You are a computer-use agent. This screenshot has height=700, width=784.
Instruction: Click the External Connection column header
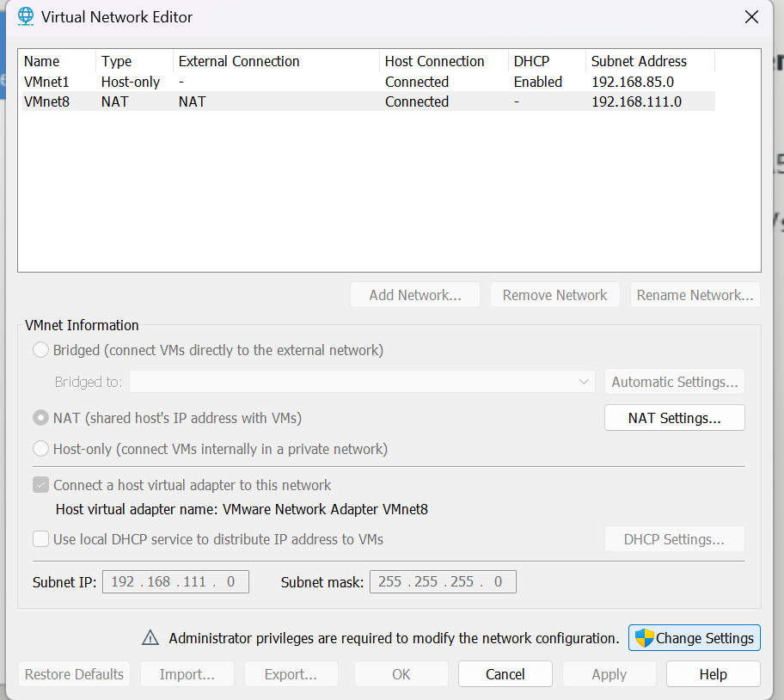tap(277, 61)
